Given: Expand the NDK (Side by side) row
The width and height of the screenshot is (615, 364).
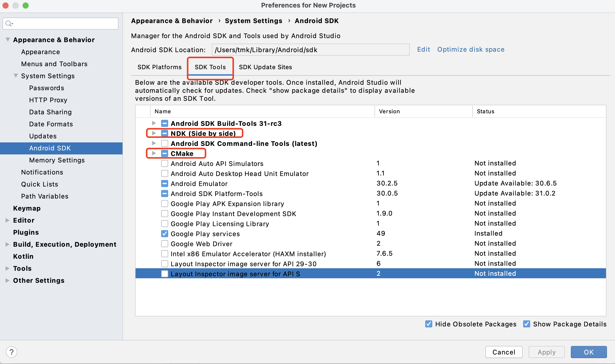Looking at the screenshot, I should tap(154, 133).
